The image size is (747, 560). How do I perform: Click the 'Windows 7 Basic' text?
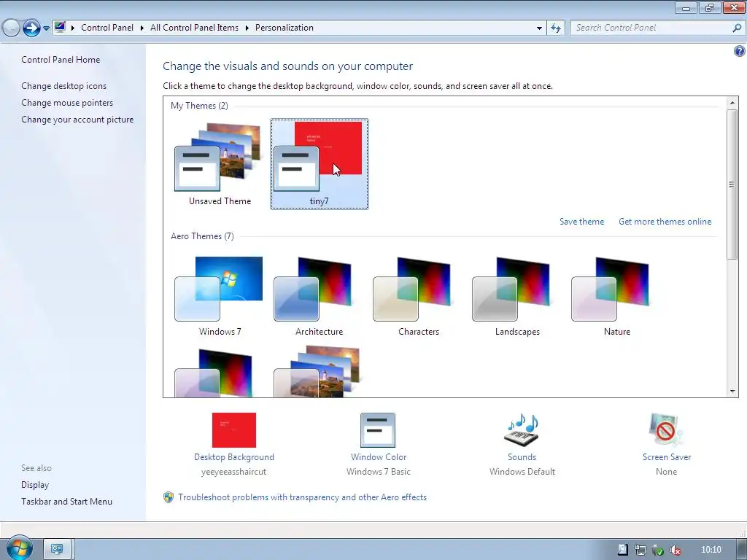coord(379,472)
